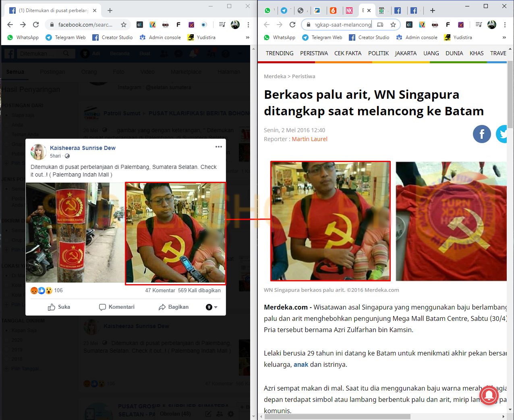514x420 pixels.
Task: Open the man in red shirt photo in the post
Action: (175, 233)
